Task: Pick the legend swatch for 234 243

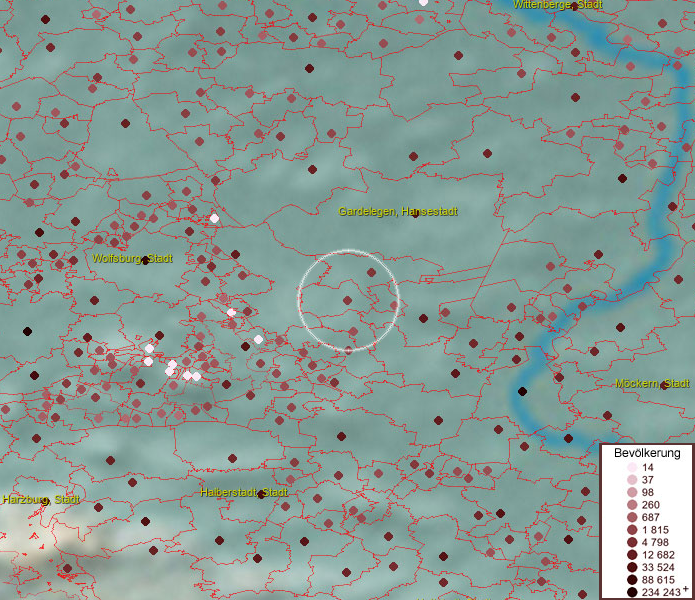Action: click(x=633, y=592)
